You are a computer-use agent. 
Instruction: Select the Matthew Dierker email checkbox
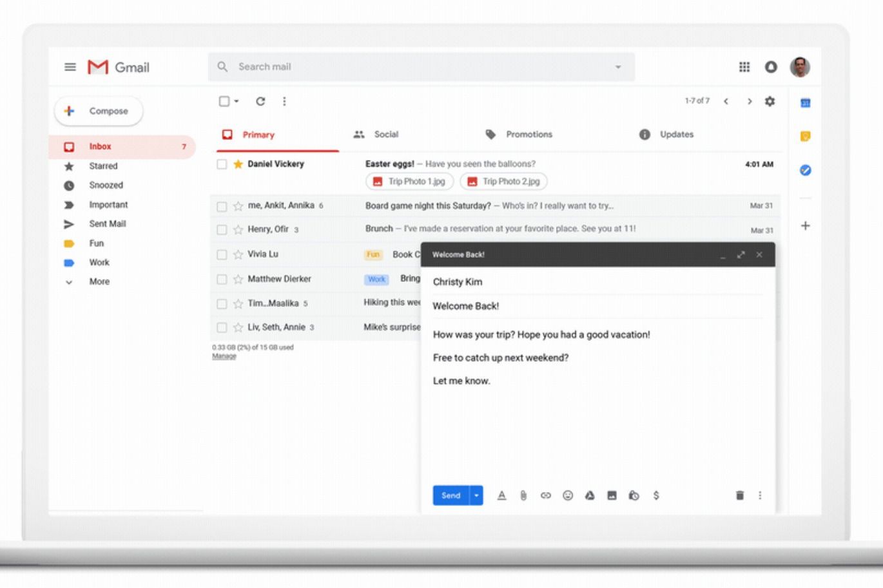(x=222, y=279)
